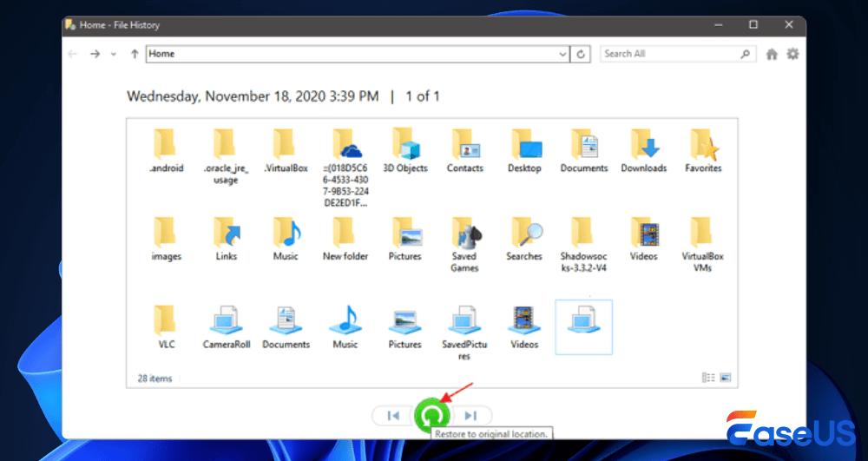Open the settings gear menu
The height and width of the screenshot is (461, 868).
(792, 54)
